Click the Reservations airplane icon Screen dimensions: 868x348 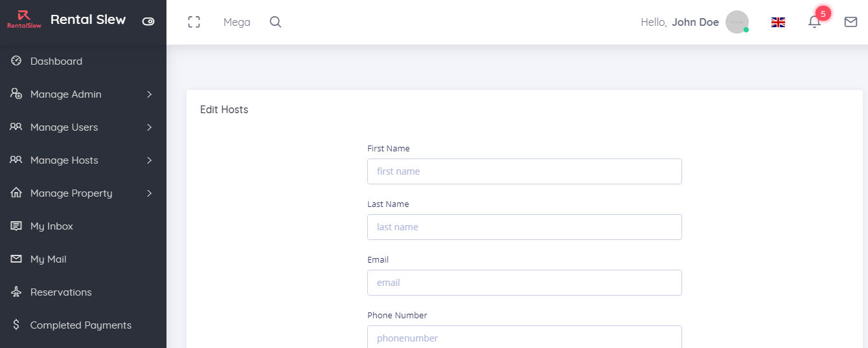16,292
